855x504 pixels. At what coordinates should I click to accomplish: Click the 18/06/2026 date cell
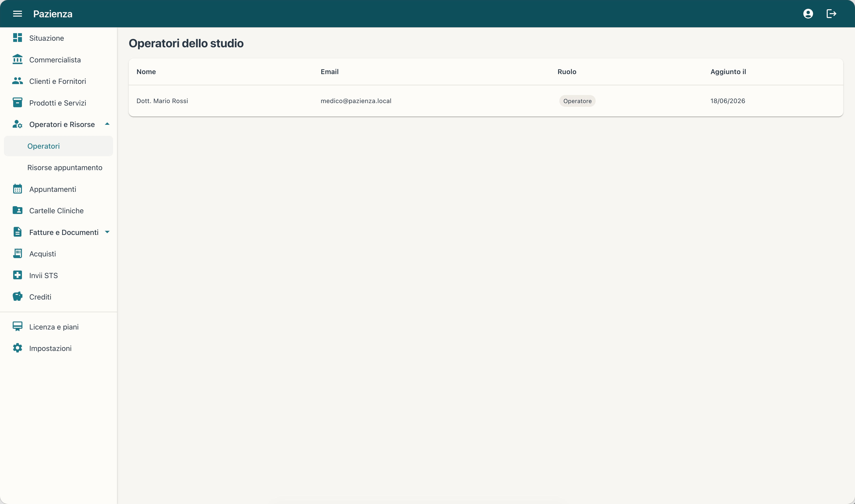click(728, 101)
